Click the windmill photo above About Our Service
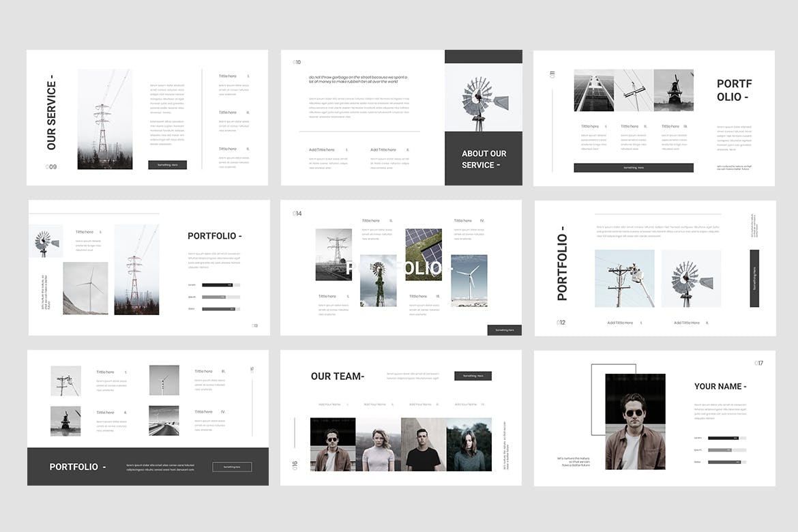 point(484,98)
